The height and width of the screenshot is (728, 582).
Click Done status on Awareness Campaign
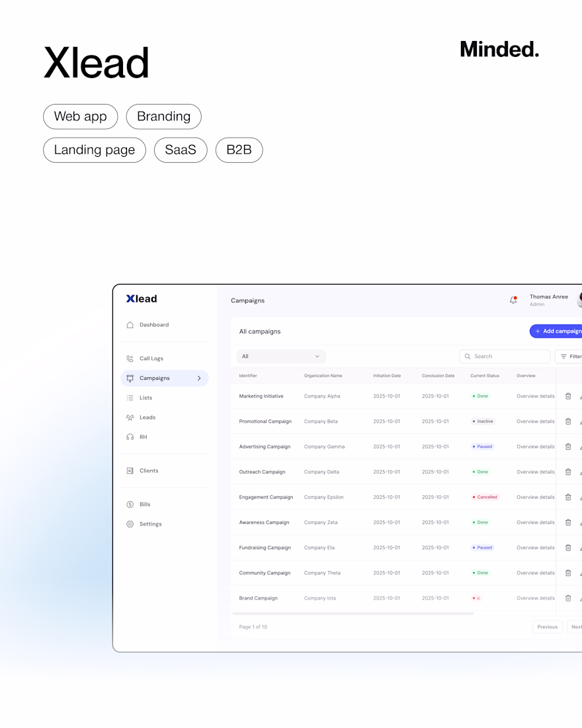480,522
